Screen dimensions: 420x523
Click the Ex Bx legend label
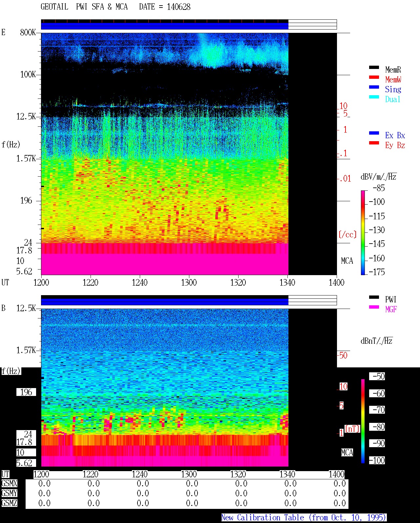pos(395,135)
